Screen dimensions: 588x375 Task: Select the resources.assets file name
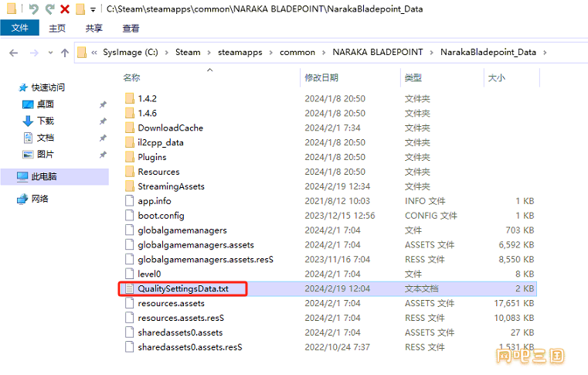(x=171, y=303)
